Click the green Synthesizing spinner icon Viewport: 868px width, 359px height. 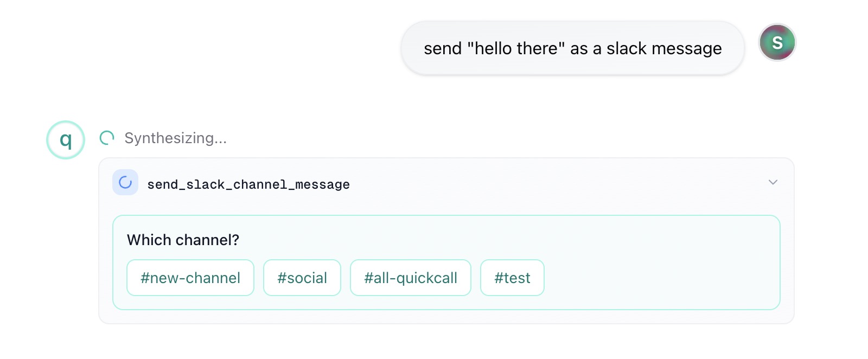pyautogui.click(x=107, y=138)
